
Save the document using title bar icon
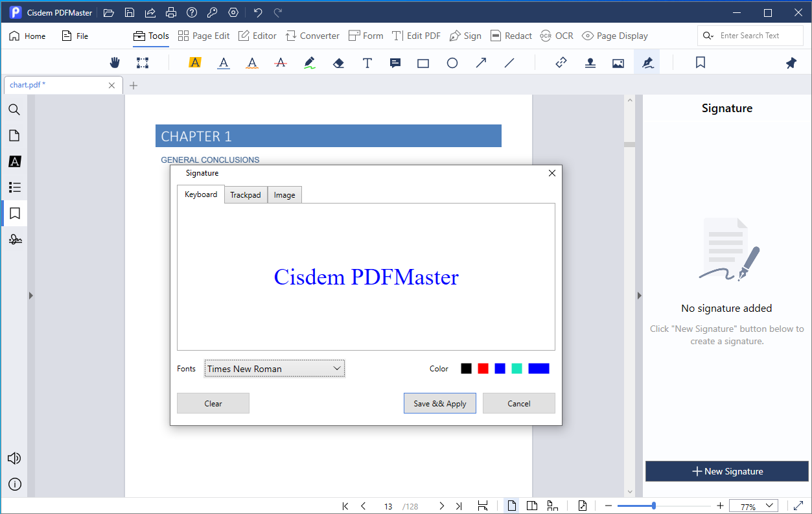130,12
